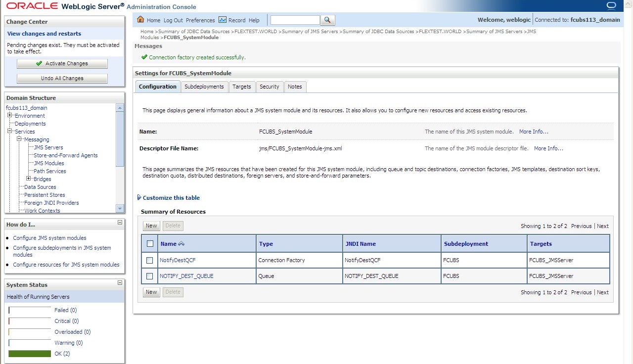This screenshot has height=364, width=633.
Task: Click View changes and restarts link
Action: tap(45, 34)
